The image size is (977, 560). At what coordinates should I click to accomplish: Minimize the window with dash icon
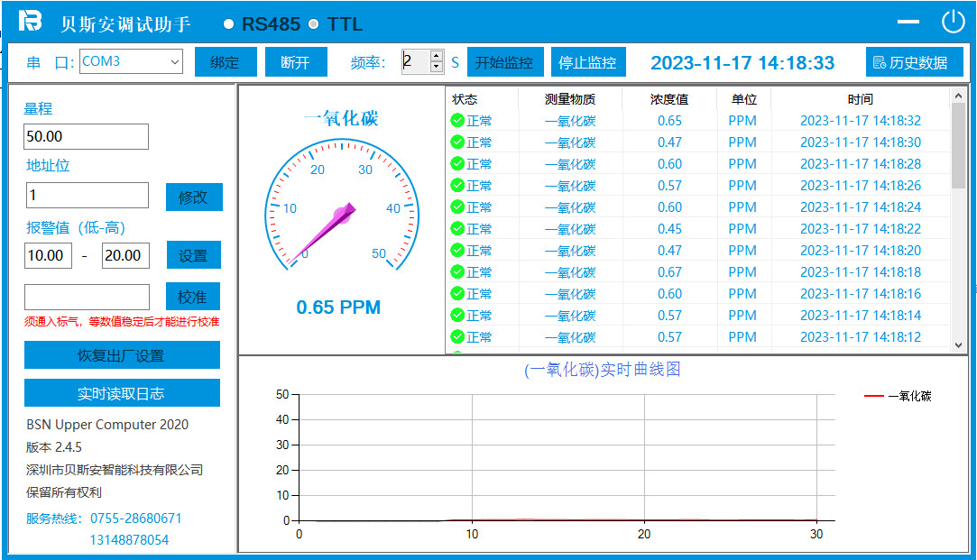point(908,23)
